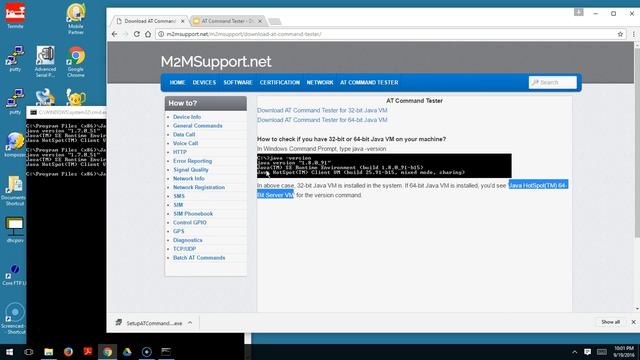The height and width of the screenshot is (360, 640).
Task: Open the Mobile Partner desktop icon
Action: (x=76, y=18)
